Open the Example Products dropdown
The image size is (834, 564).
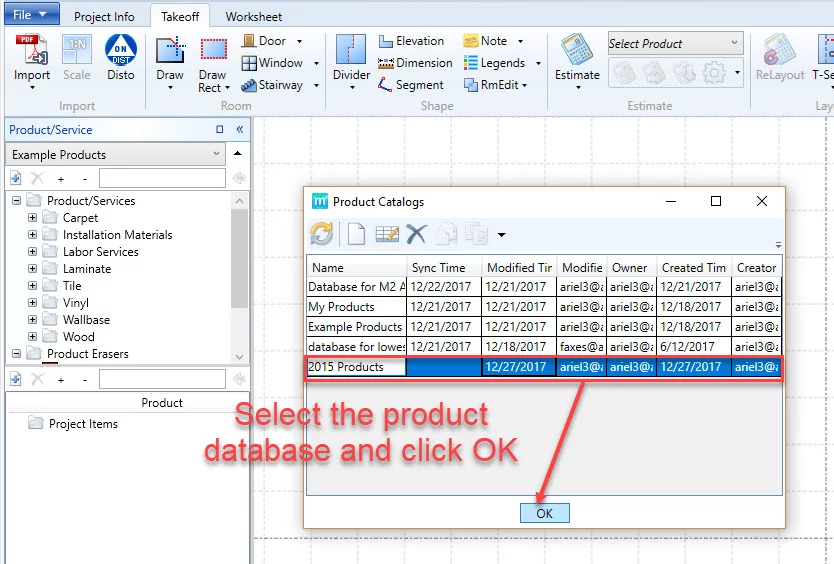click(x=217, y=155)
